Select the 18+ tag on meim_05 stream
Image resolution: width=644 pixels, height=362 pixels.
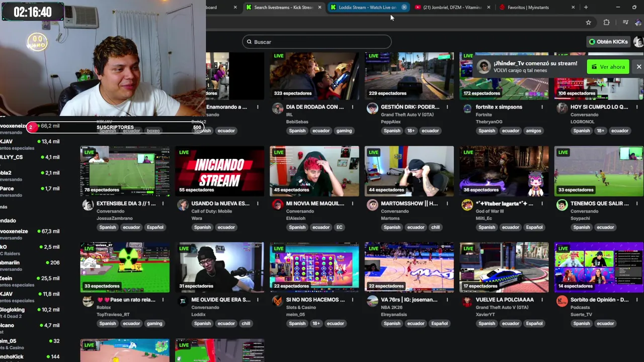(316, 324)
